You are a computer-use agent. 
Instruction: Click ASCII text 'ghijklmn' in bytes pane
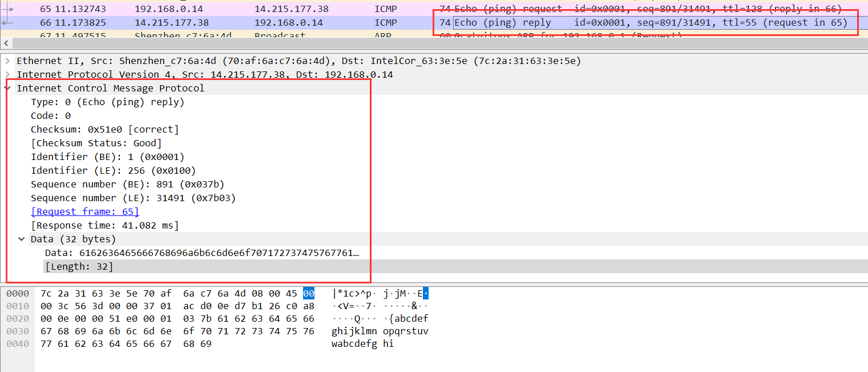[x=354, y=331]
